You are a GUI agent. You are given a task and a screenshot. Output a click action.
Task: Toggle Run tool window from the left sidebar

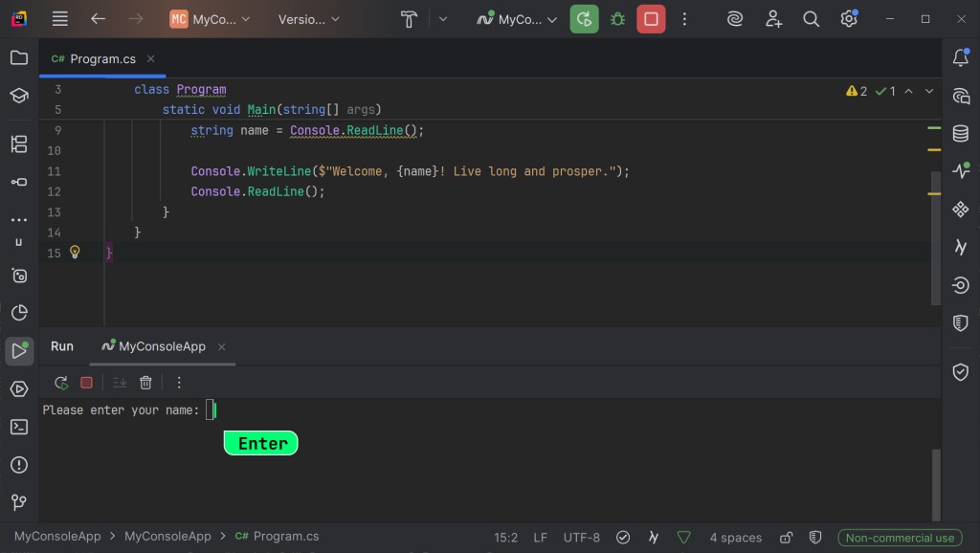point(18,351)
